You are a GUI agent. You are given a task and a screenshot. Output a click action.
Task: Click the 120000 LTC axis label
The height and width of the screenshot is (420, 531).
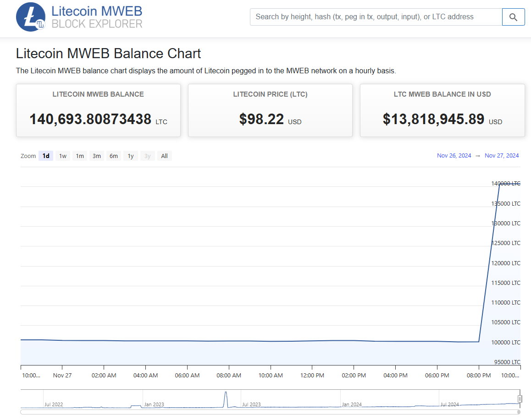coord(506,263)
